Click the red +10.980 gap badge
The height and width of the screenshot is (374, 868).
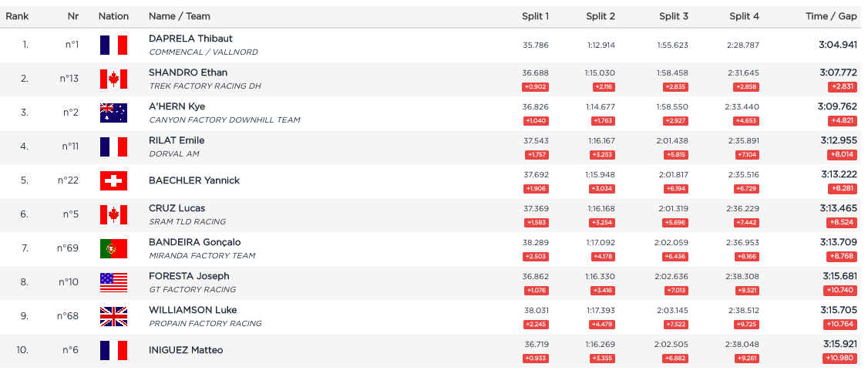(841, 358)
